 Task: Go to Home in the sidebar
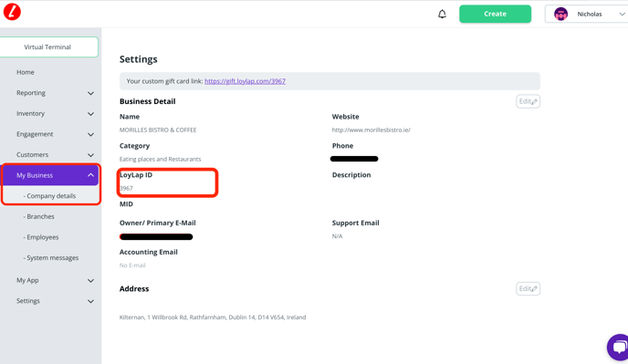coord(26,72)
